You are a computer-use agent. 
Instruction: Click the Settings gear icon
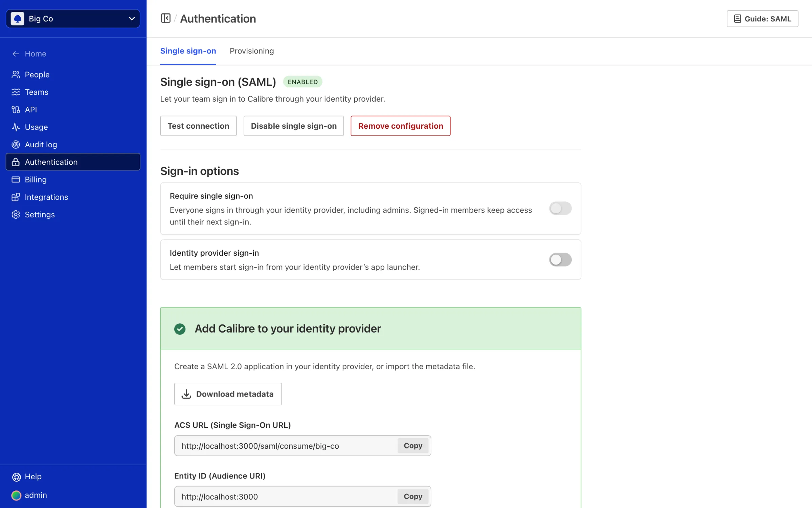tap(16, 215)
